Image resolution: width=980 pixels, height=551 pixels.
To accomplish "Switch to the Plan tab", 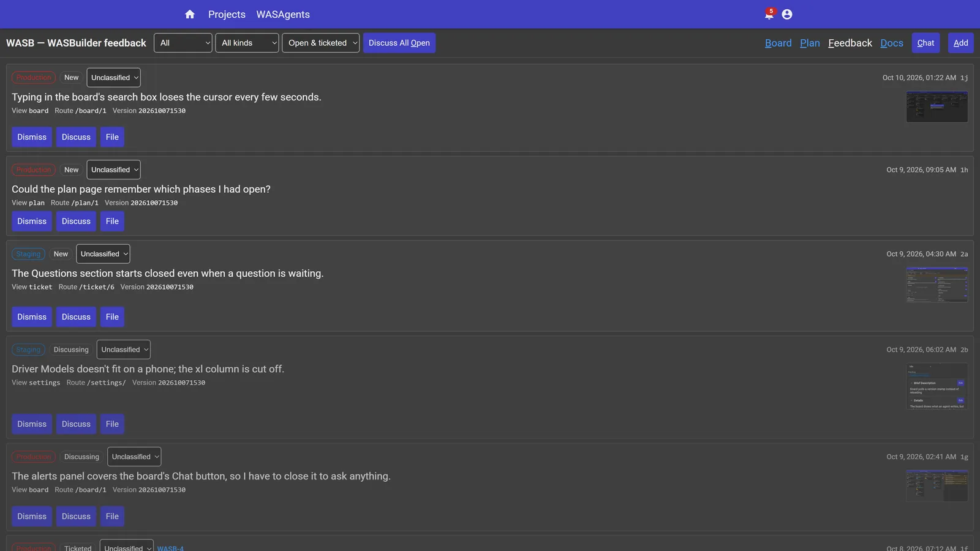I will 810,43.
